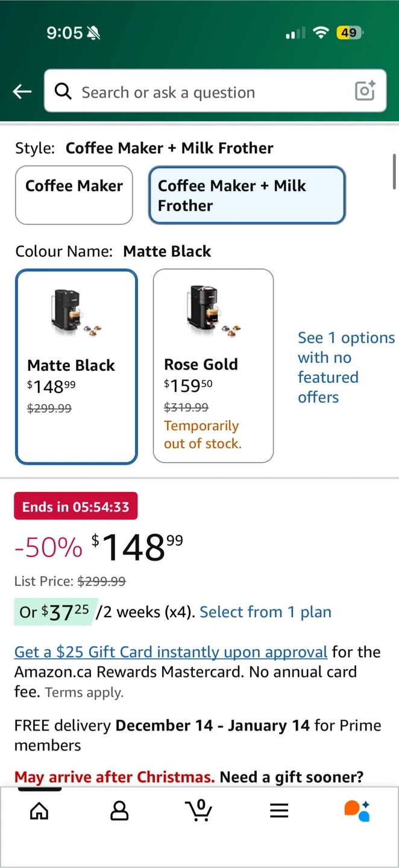Tap Need a gift sooner? text
The width and height of the screenshot is (399, 868).
click(292, 778)
